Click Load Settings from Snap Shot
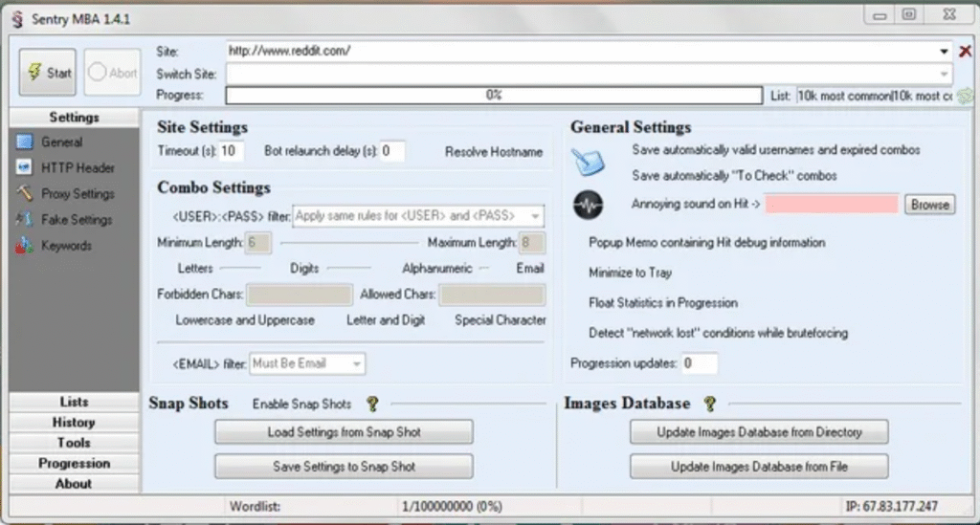The width and height of the screenshot is (980, 525). click(x=344, y=432)
